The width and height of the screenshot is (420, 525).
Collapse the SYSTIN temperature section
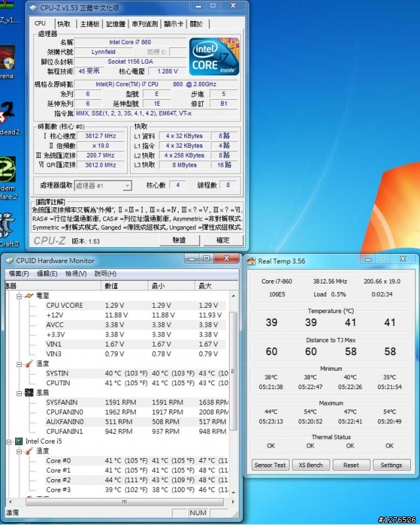(x=19, y=364)
